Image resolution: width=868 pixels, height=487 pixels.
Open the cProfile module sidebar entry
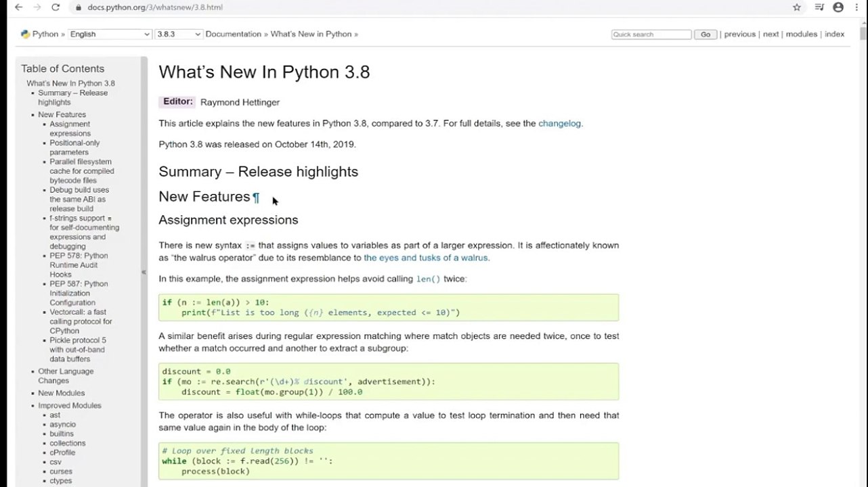pyautogui.click(x=62, y=453)
